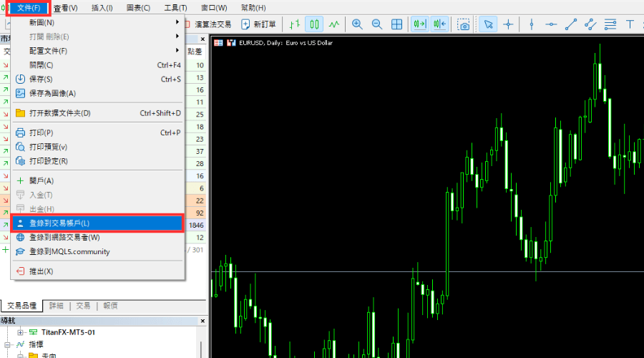644x358 pixels.
Task: Collapse the 指標 indicators tree node
Action: click(x=7, y=344)
